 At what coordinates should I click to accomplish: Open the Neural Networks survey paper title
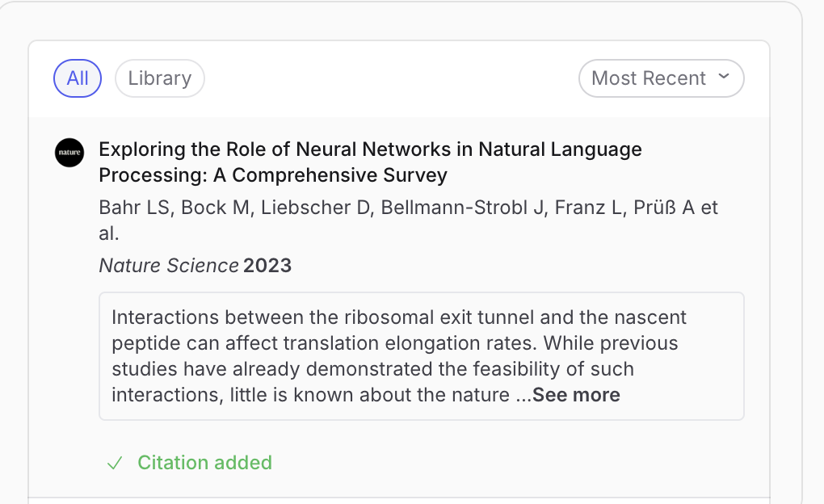pos(370,162)
